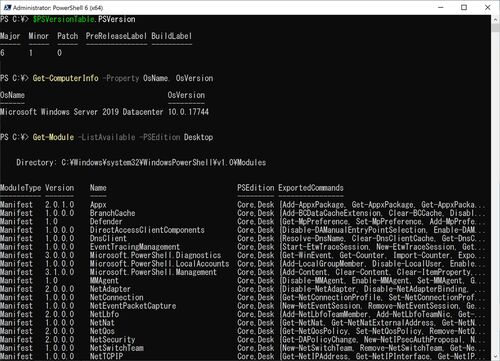Image resolution: width=500 pixels, height=361 pixels.
Task: Click the MMAgent module name
Action: (104, 281)
